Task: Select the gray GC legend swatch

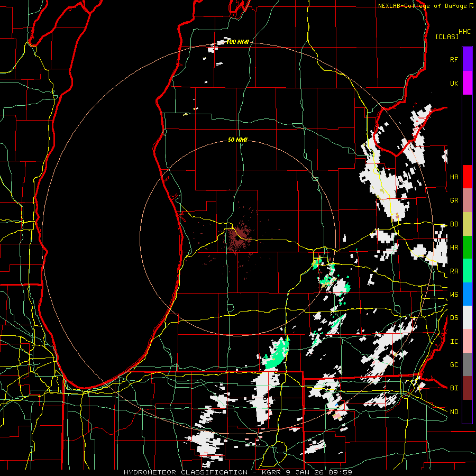Action: tap(467, 364)
